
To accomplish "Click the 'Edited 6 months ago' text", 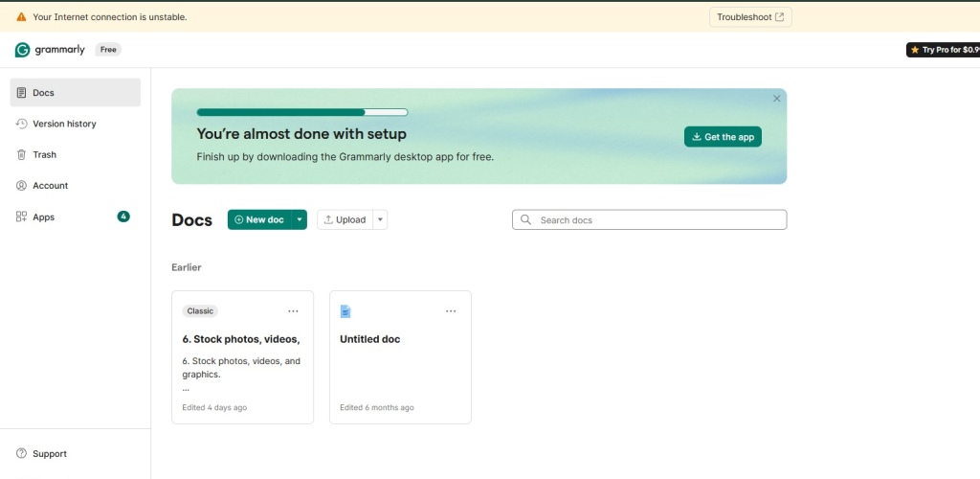I will tap(377, 407).
